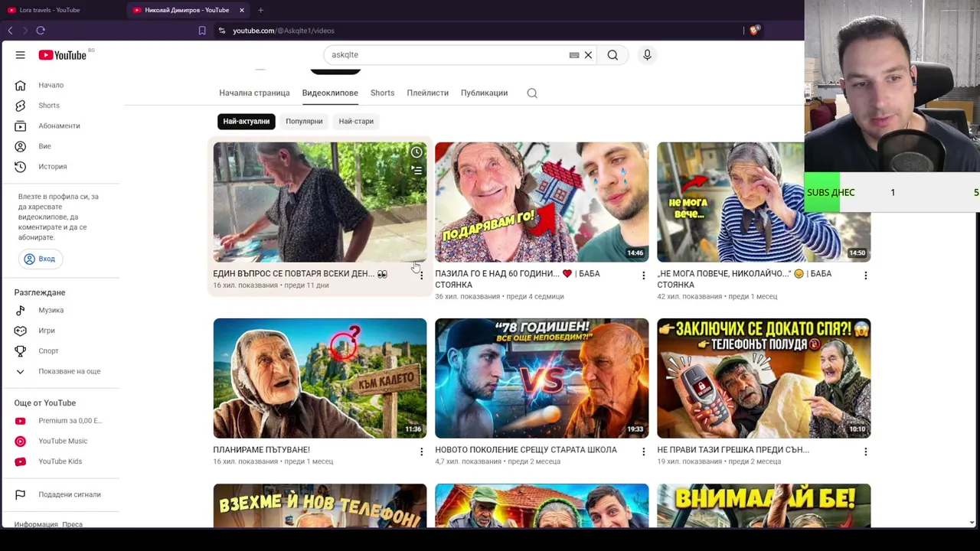The height and width of the screenshot is (551, 980).
Task: Sort videos by Най-стари
Action: (356, 121)
